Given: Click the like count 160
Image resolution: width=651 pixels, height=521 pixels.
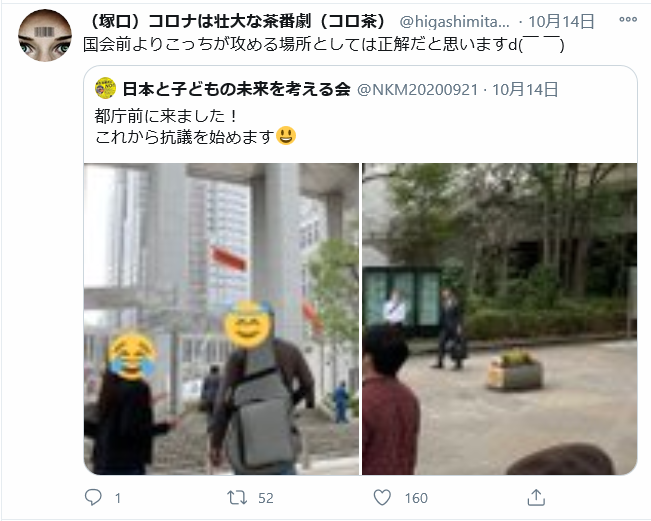Looking at the screenshot, I should (x=416, y=498).
